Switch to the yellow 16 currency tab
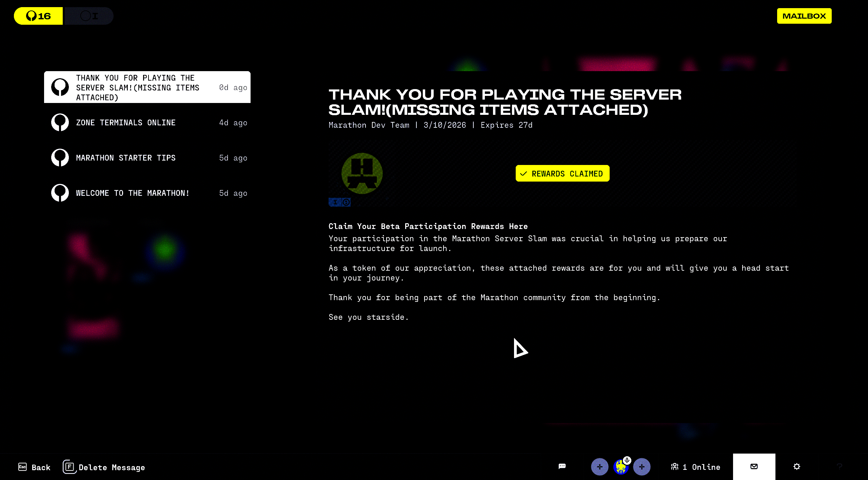Screen dimensions: 868x480 click(x=38, y=16)
